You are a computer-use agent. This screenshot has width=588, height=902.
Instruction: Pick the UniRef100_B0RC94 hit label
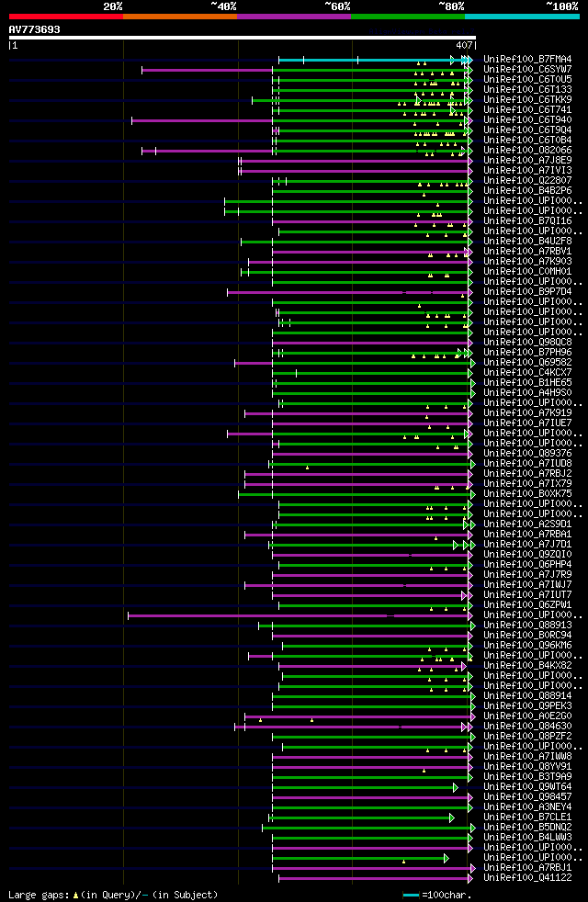click(527, 636)
